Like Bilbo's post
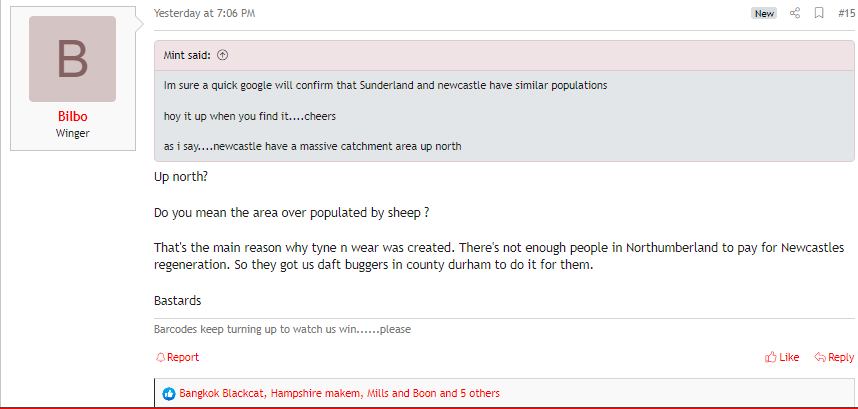Screen dimensions: 858x409 [782, 358]
